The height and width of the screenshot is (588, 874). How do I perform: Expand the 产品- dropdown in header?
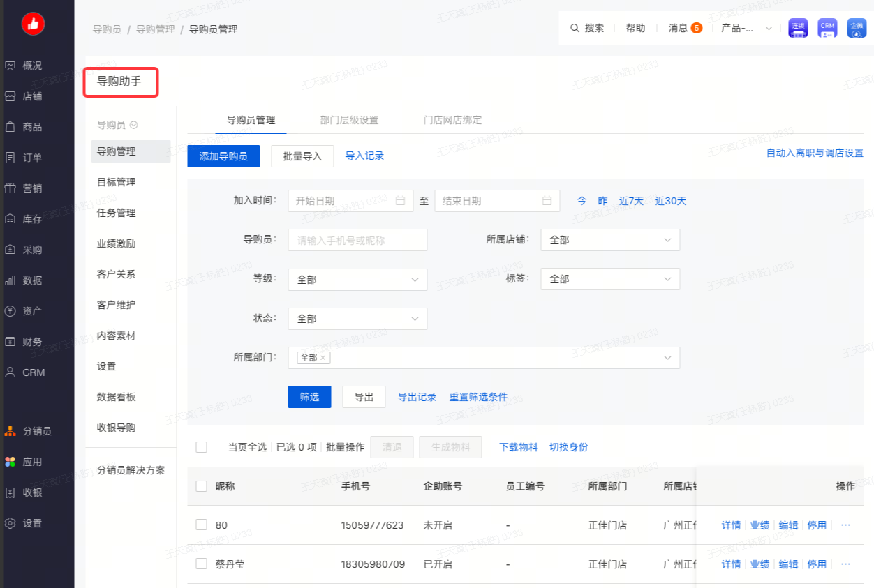click(747, 28)
